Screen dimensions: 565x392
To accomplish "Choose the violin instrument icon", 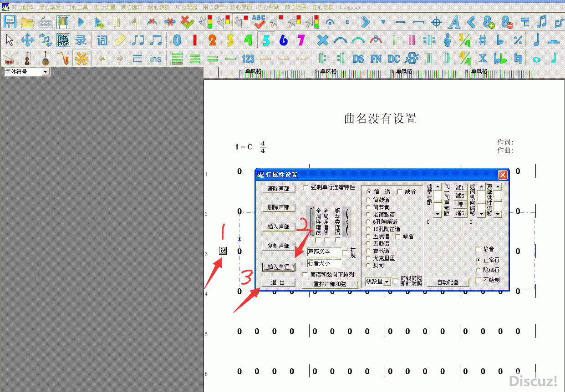I will coord(27,58).
